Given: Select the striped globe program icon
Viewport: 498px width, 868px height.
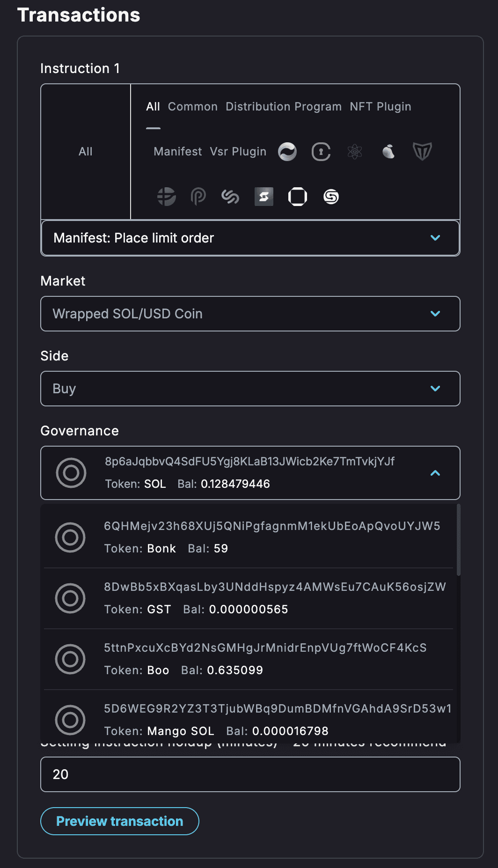Looking at the screenshot, I should click(x=167, y=197).
